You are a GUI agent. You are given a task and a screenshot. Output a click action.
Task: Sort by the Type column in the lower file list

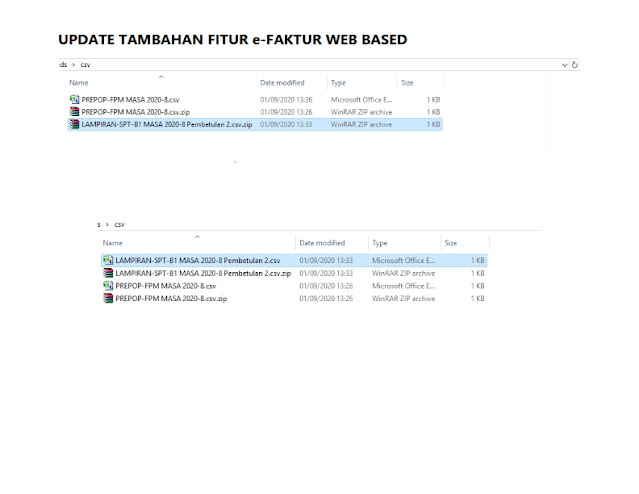tap(379, 243)
